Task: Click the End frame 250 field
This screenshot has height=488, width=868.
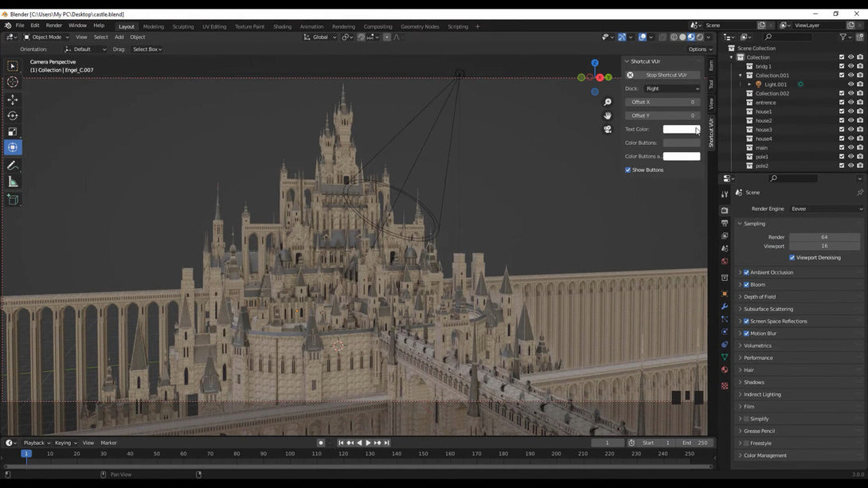Action: pos(694,443)
